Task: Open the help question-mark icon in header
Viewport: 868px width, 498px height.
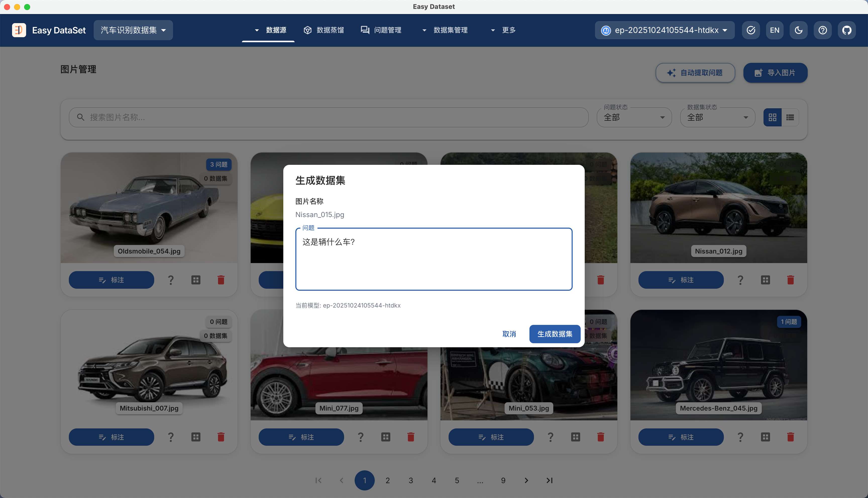Action: click(823, 30)
